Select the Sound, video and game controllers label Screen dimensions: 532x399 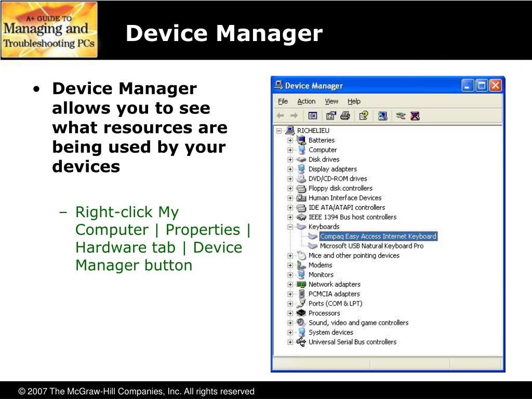click(358, 323)
